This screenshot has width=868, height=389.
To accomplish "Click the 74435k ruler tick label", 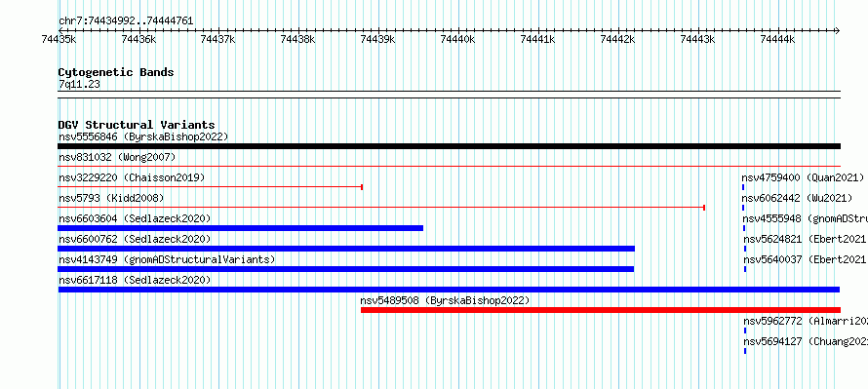I will [x=59, y=39].
